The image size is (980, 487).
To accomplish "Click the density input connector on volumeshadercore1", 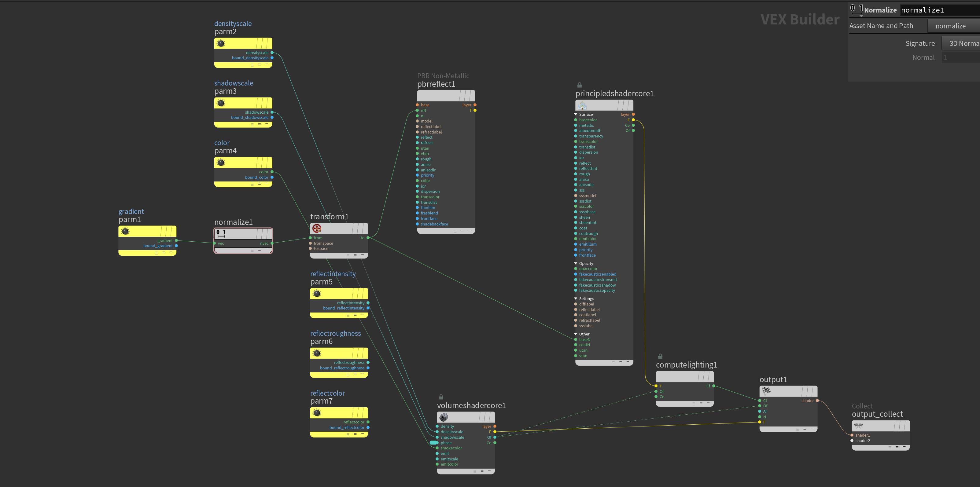I will point(437,426).
